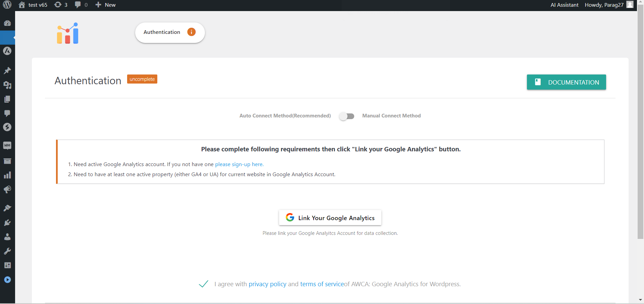This screenshot has height=304, width=644.
Task: Open Posts pushpin icon in sidebar
Action: [x=7, y=70]
